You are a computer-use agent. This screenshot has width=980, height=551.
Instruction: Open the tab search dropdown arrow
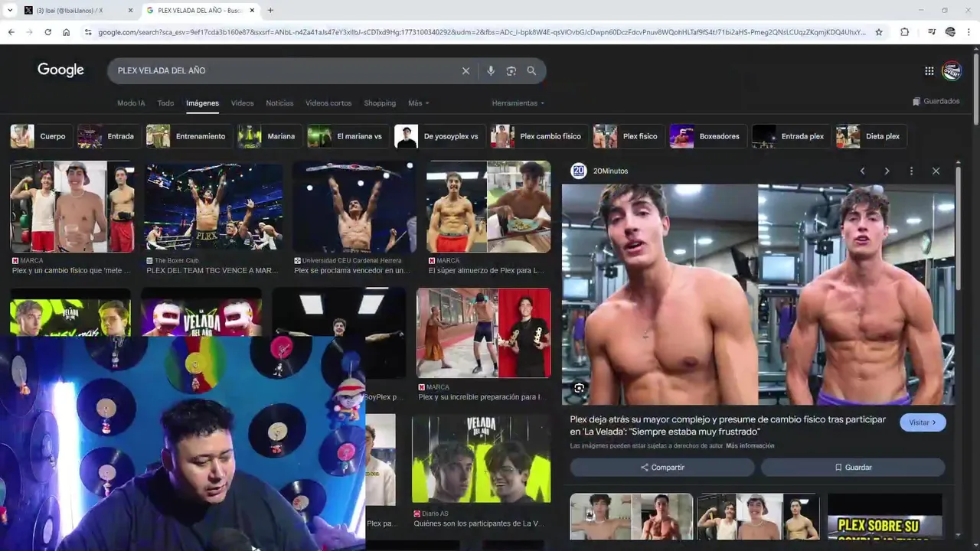click(10, 10)
